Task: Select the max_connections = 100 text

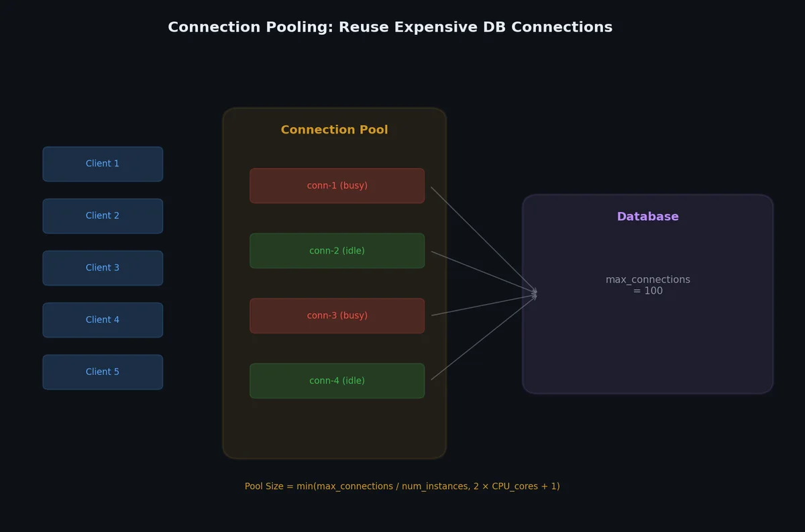Action: coord(648,285)
